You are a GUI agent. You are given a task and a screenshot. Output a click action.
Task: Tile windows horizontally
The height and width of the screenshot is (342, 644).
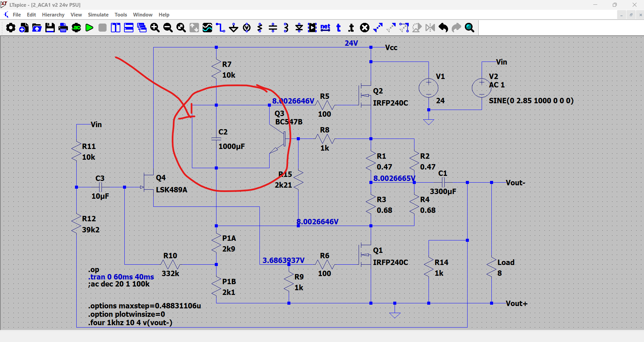[x=129, y=28]
